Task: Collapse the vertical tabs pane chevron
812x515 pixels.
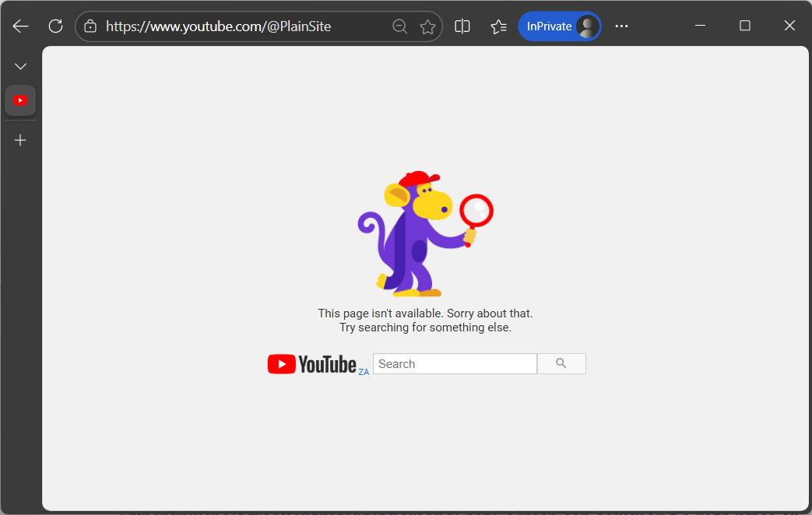Action: coord(20,66)
